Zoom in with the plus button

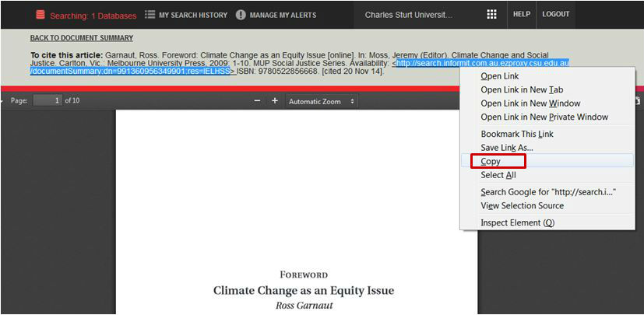275,101
